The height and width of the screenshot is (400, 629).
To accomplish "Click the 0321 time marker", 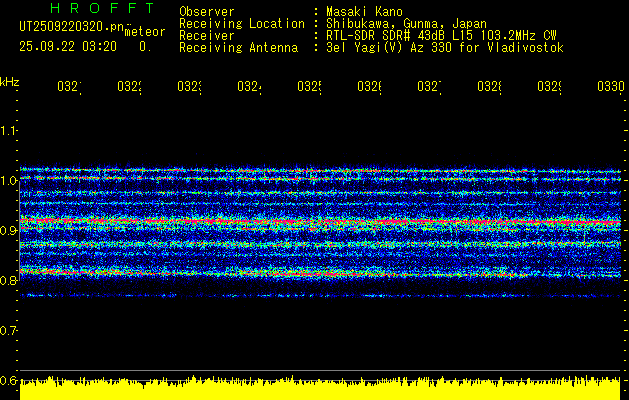I will (69, 86).
